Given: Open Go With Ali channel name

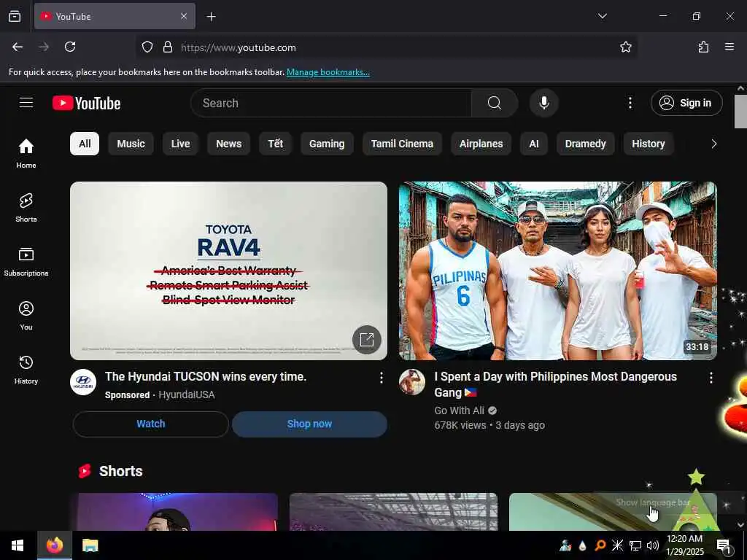Looking at the screenshot, I should point(460,411).
